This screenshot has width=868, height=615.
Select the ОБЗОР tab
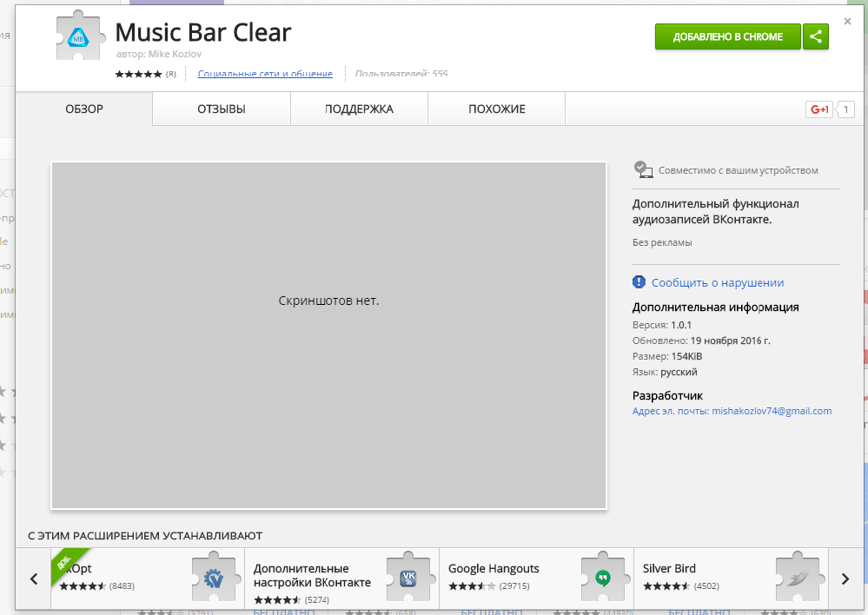tap(84, 109)
